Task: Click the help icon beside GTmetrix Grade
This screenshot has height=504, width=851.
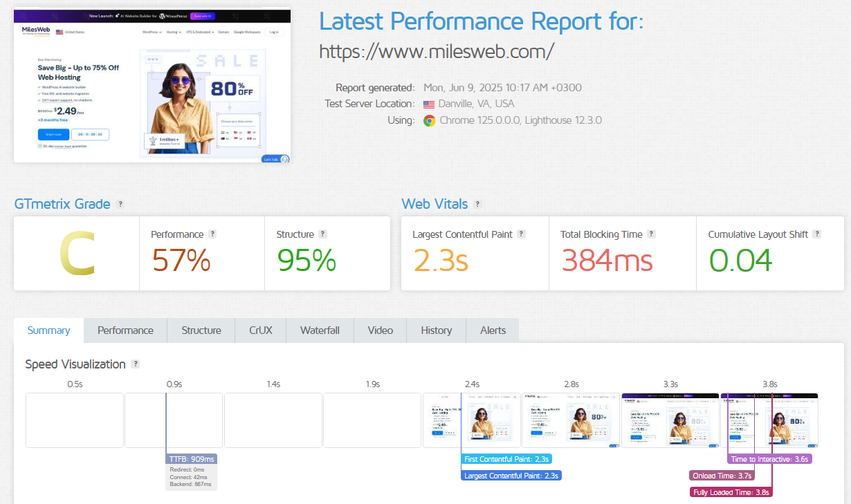Action: [x=120, y=204]
